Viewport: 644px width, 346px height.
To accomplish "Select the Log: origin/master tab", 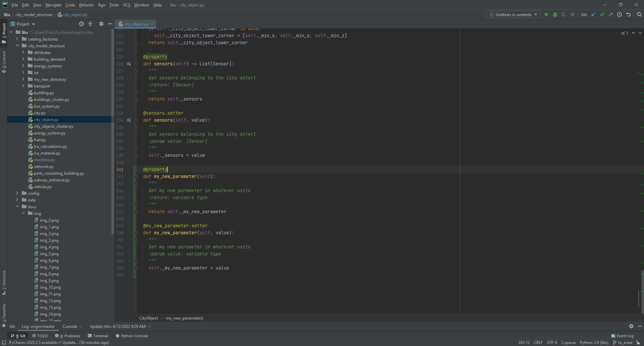I will [38, 326].
